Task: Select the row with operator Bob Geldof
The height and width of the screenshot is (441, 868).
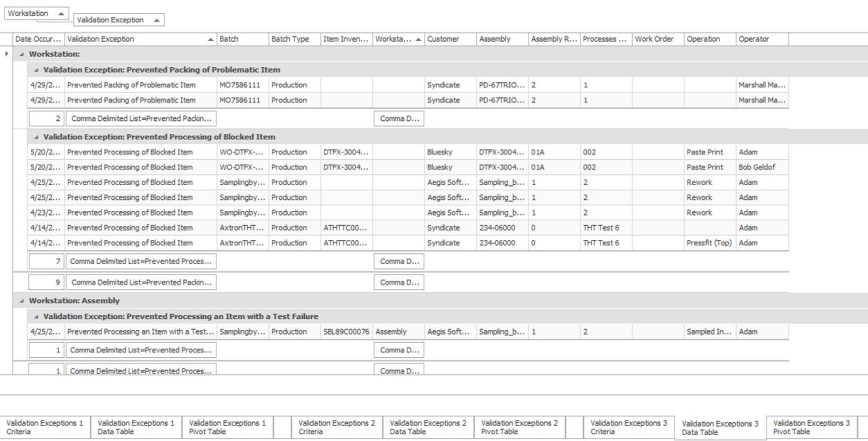Action: click(277, 167)
